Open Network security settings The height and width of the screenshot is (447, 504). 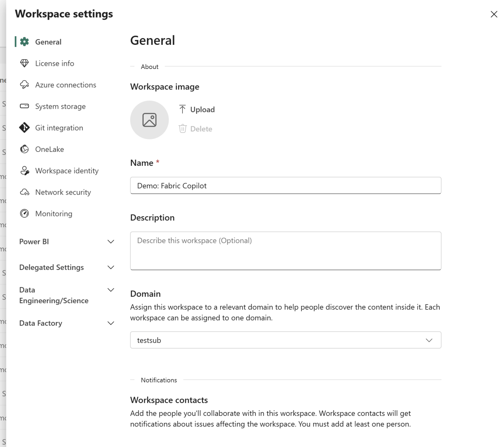pos(63,192)
